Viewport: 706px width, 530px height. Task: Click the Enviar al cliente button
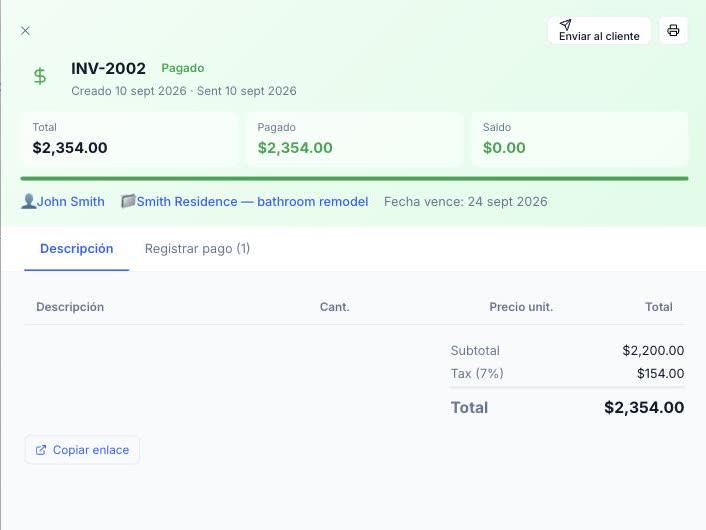click(599, 31)
